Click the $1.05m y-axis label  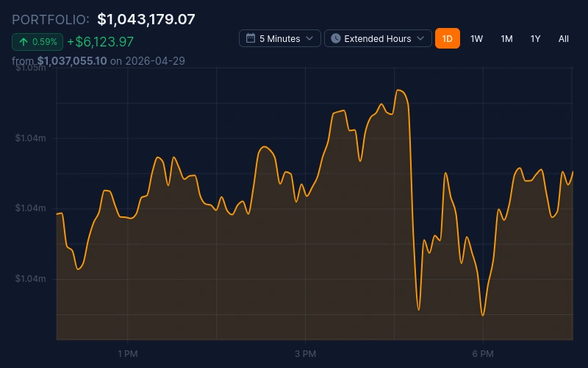30,68
